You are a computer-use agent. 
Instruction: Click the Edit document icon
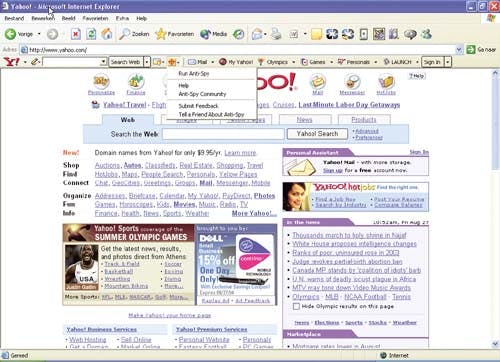pyautogui.click(x=294, y=34)
